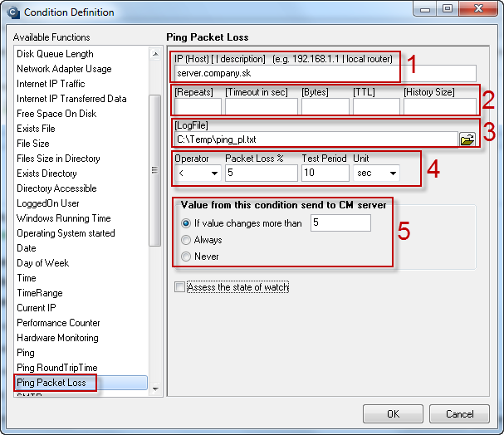Click the function list scroll down arrow
Screen dimensions: 504x435
[x=155, y=389]
